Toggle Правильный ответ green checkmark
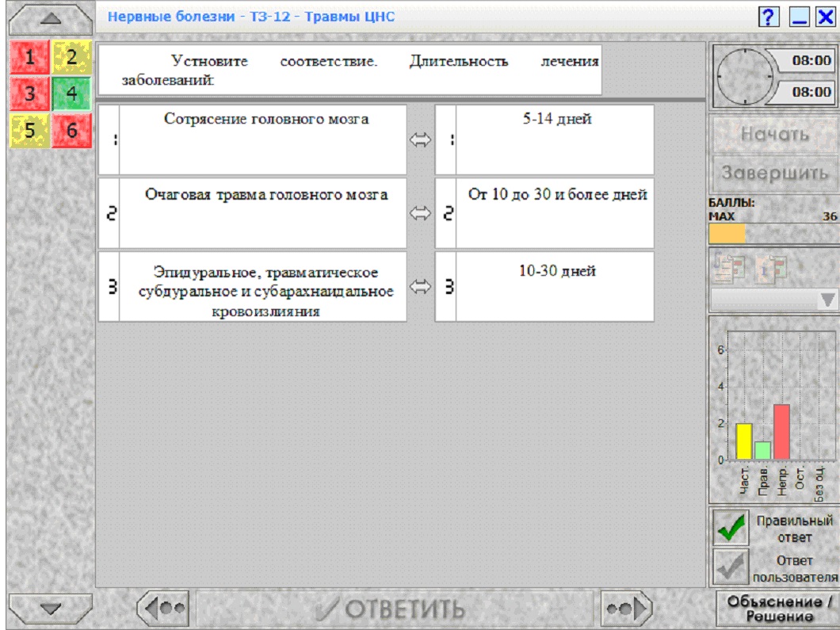 pos(731,527)
